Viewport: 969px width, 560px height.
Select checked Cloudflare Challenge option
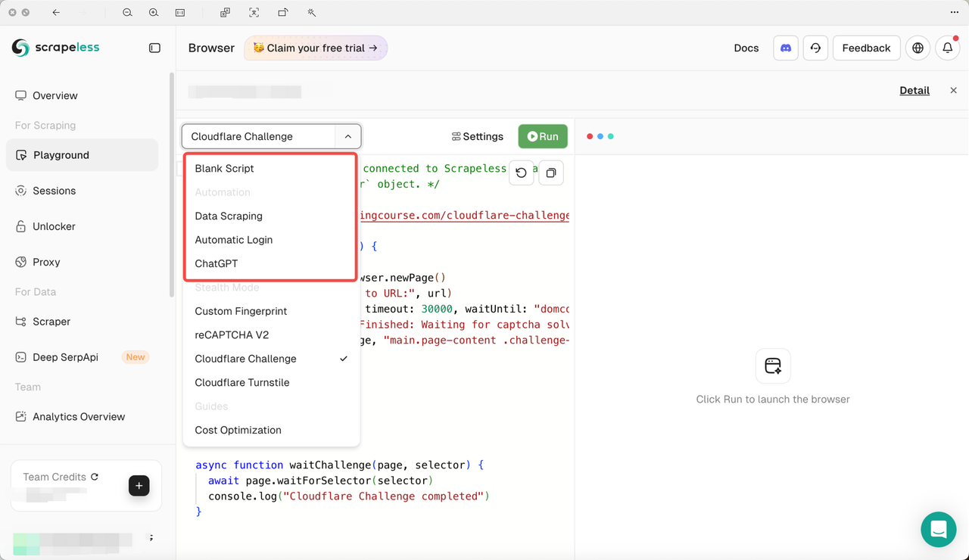pos(271,359)
